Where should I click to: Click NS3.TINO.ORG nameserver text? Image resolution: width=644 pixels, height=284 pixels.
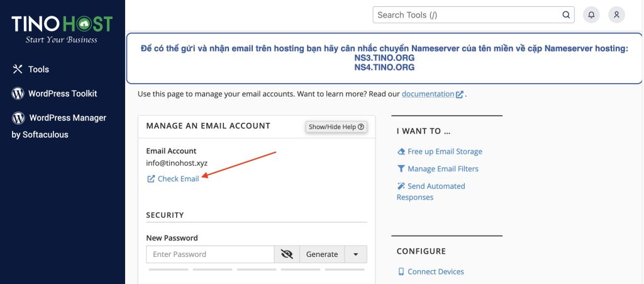pos(384,58)
